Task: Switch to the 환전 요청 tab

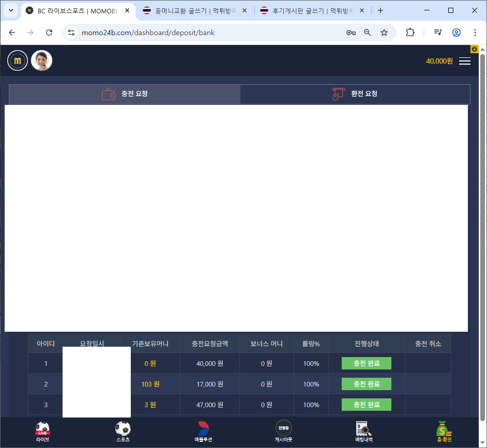Action: click(355, 94)
